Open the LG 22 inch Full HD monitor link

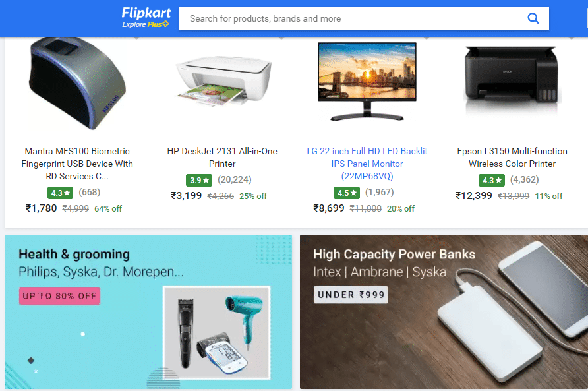[367, 164]
